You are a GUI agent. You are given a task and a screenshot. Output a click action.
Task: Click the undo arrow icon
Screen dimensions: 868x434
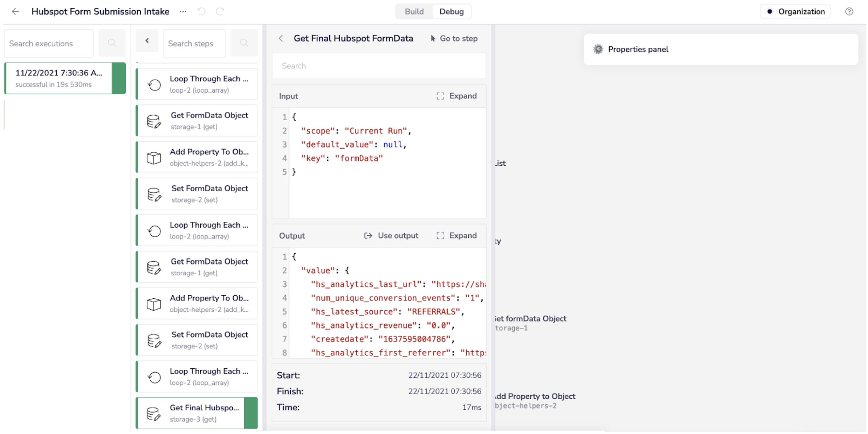click(x=202, y=11)
